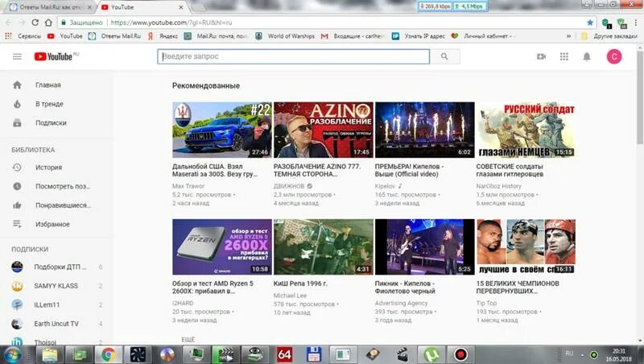
Task: Open the Earth Uncut TV subscription channel
Action: point(57,324)
